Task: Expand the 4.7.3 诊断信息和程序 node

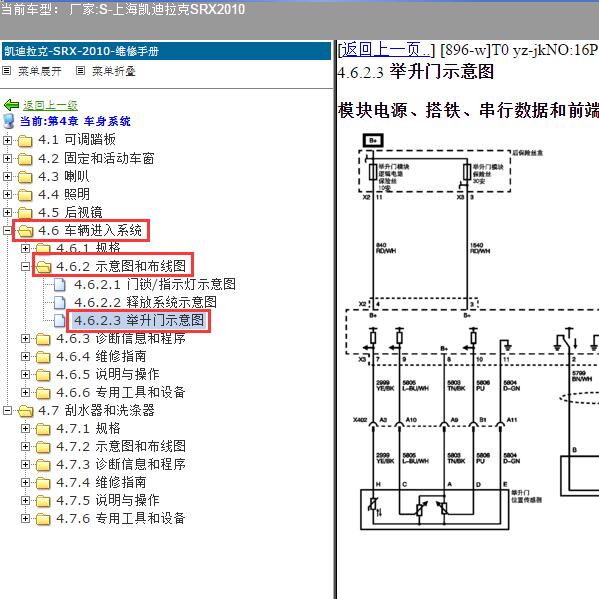Action: pyautogui.click(x=25, y=464)
